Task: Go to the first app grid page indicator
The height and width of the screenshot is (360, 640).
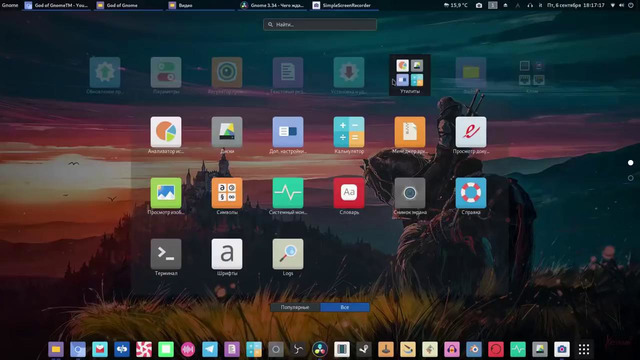Action: pos(631,163)
